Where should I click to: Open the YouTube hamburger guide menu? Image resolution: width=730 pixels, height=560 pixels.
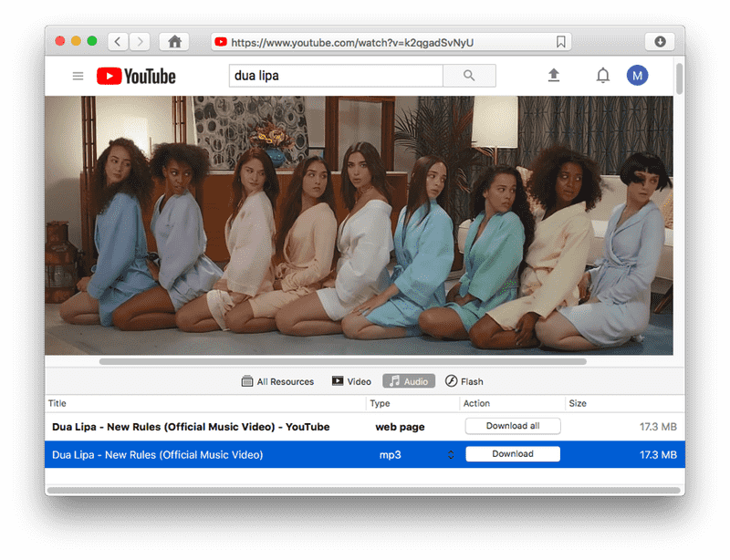click(x=78, y=76)
